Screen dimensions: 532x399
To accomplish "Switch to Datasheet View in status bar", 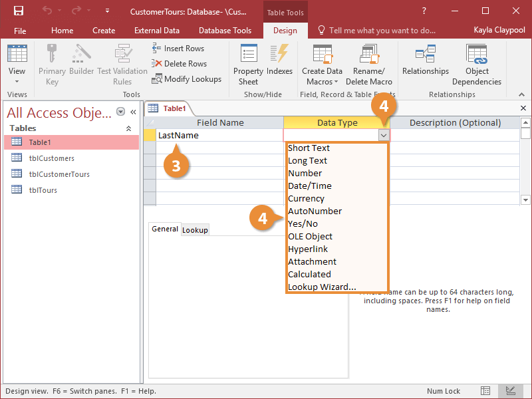I will point(485,391).
